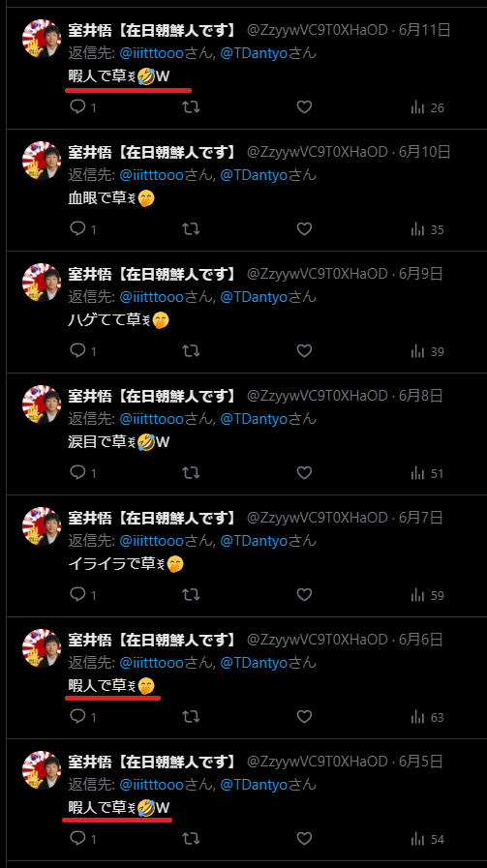Open @ZzyywVC9T0XHaOD handle on June 6 tweet
The height and width of the screenshot is (868, 487).
[x=317, y=640]
